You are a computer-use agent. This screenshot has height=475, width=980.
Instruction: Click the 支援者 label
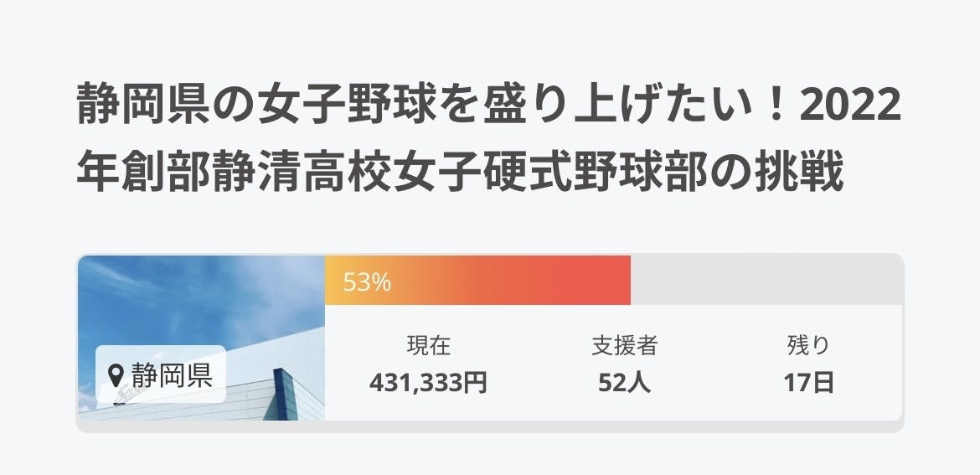coord(624,345)
